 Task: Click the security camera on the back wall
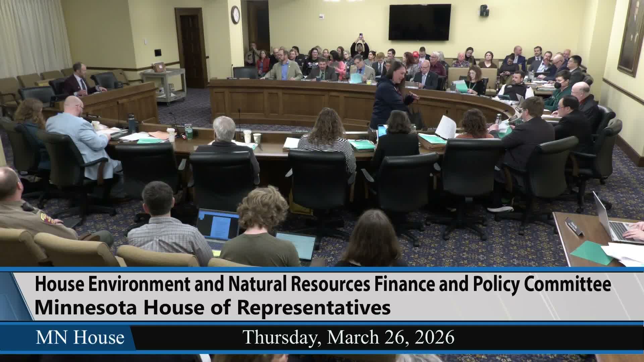(484, 11)
